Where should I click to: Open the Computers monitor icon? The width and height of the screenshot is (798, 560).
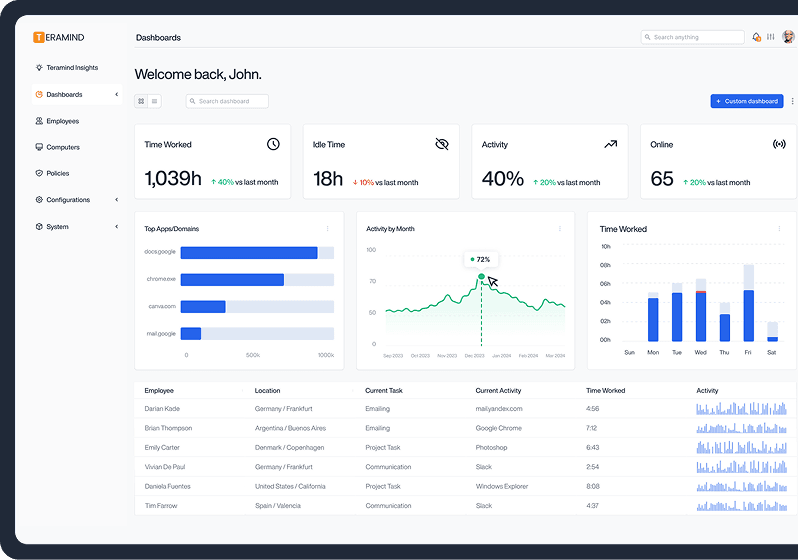39,147
